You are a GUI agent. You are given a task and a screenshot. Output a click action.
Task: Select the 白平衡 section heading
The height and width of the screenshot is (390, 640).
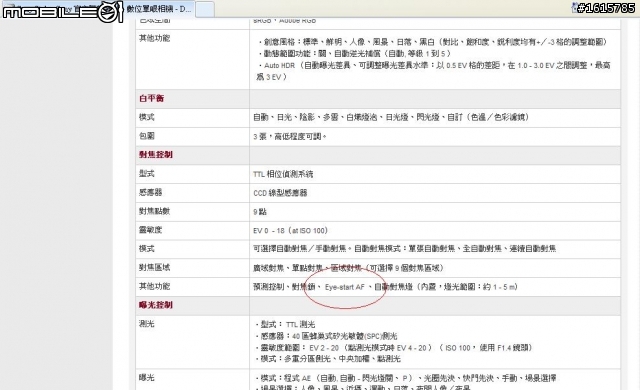pos(151,98)
